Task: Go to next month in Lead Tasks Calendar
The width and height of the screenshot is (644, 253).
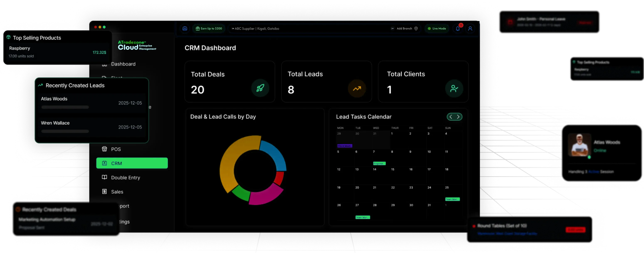Action: point(458,117)
